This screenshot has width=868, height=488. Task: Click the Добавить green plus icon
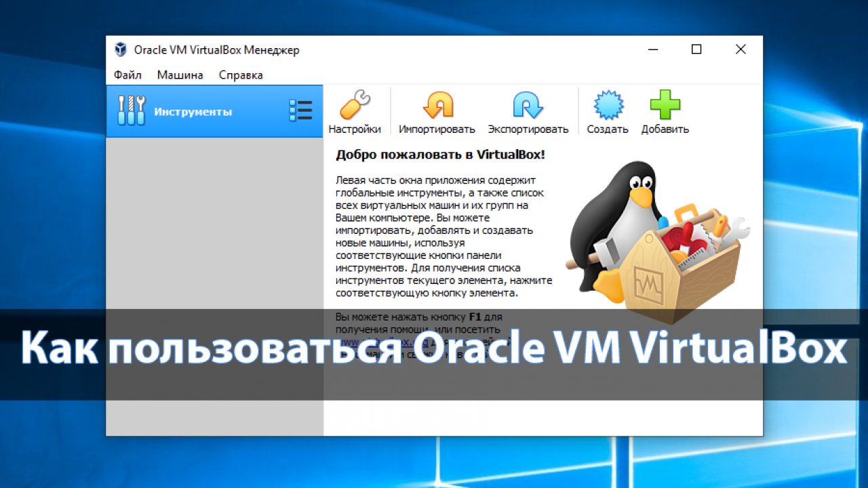pyautogui.click(x=665, y=106)
